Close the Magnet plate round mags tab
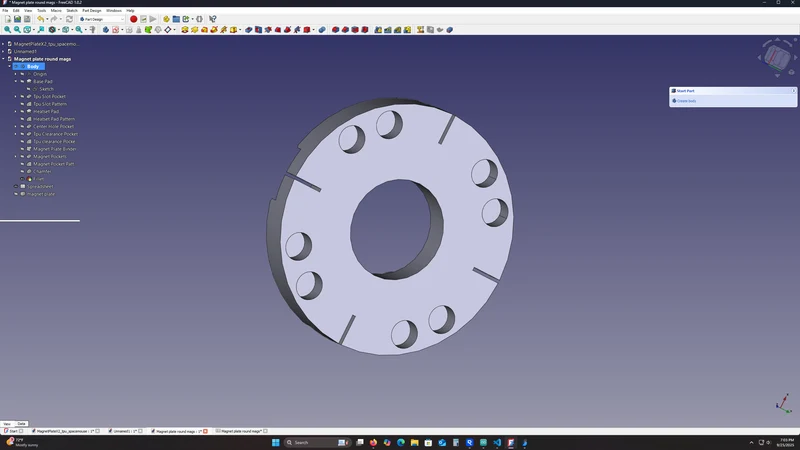The image size is (800, 450). [x=206, y=431]
